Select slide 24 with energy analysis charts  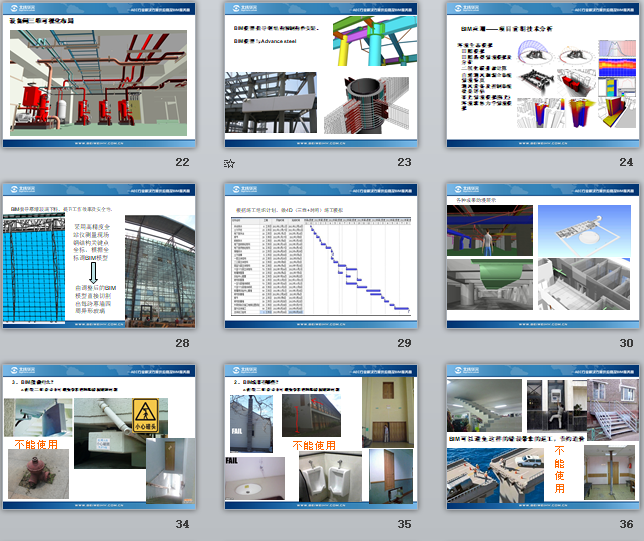(x=543, y=75)
